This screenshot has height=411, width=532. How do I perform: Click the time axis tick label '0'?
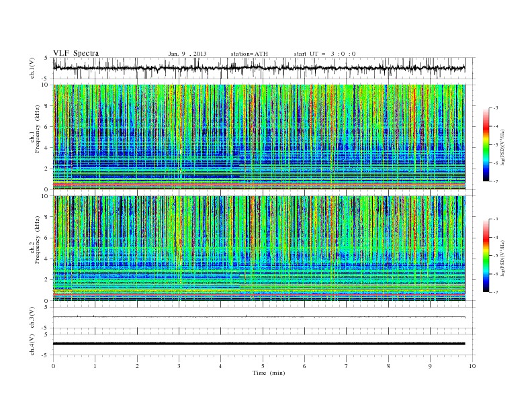click(x=53, y=366)
